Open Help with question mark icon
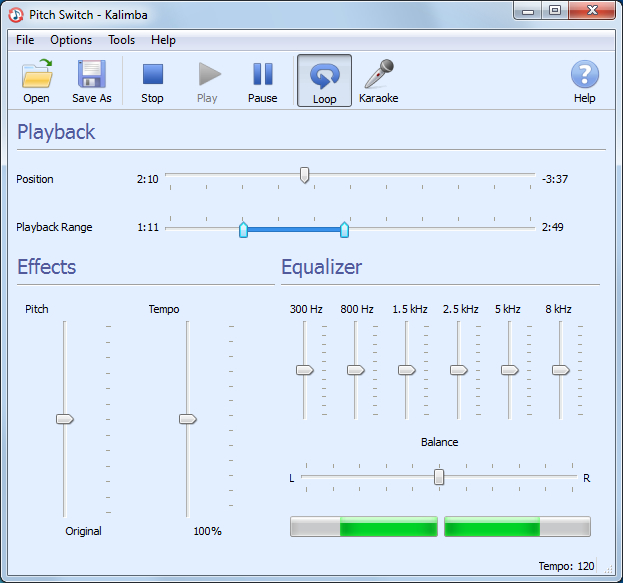 584,81
